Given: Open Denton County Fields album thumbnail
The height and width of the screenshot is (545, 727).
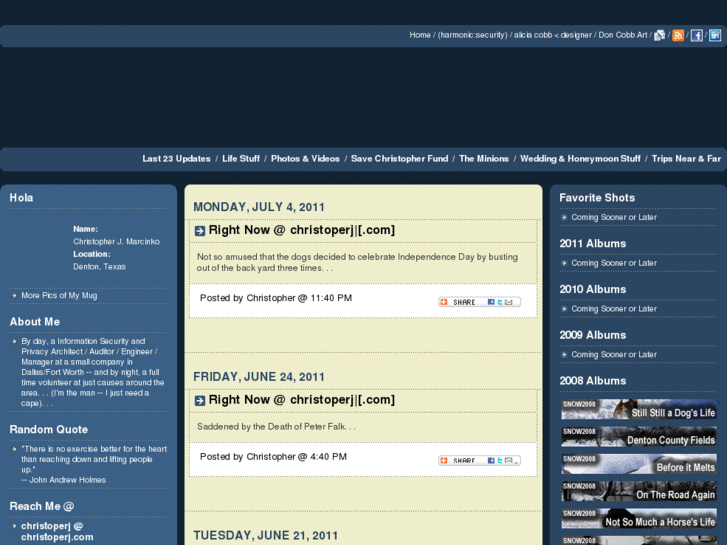Looking at the screenshot, I should click(x=639, y=436).
